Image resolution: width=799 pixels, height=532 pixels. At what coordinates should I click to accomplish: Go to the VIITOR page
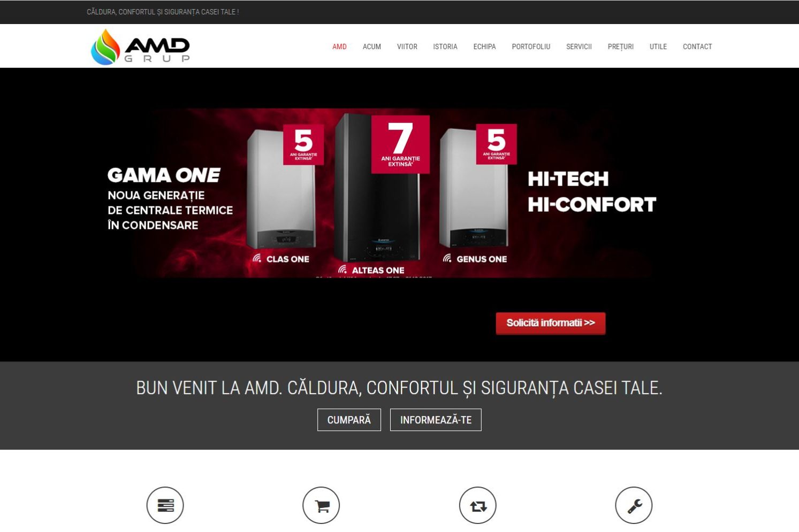click(x=407, y=47)
